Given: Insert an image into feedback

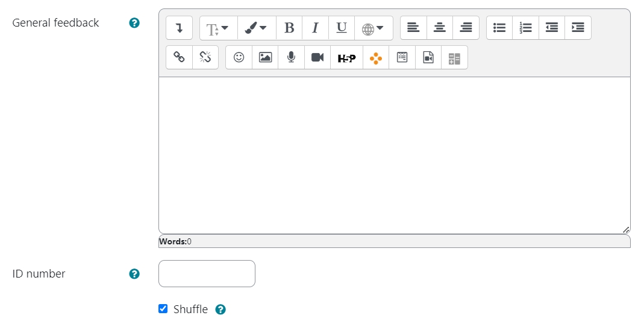Looking at the screenshot, I should click(x=265, y=57).
